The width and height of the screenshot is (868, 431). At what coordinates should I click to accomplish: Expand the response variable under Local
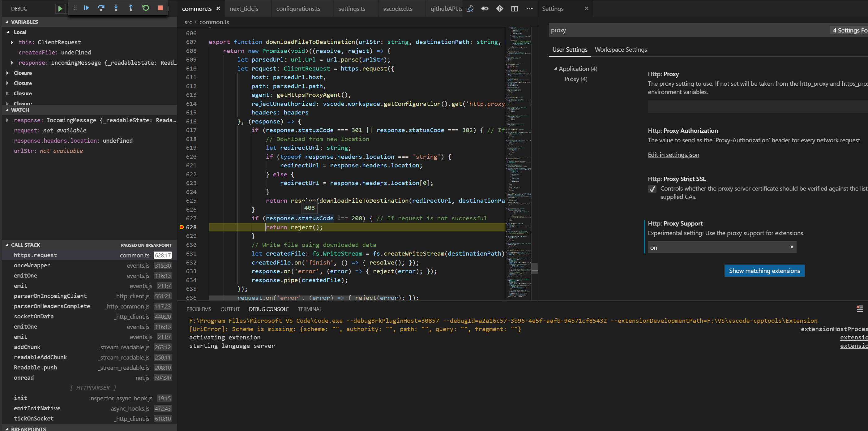[x=12, y=63]
